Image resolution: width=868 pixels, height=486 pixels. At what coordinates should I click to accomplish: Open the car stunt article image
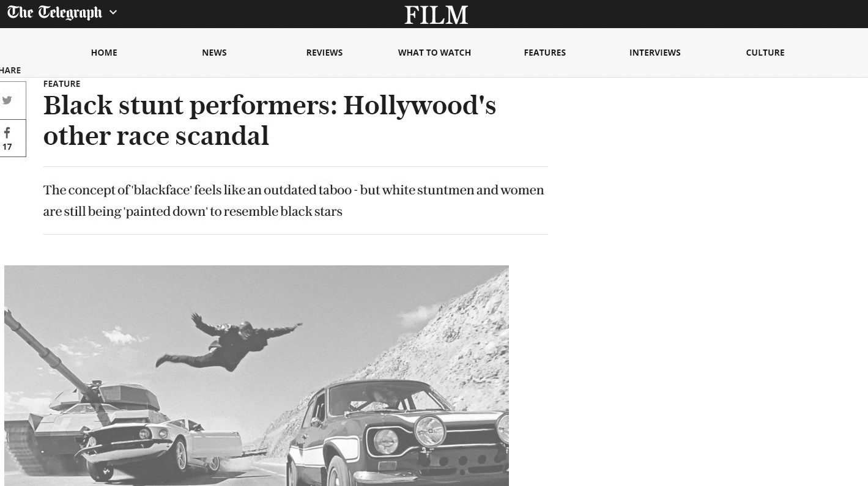tap(256, 375)
